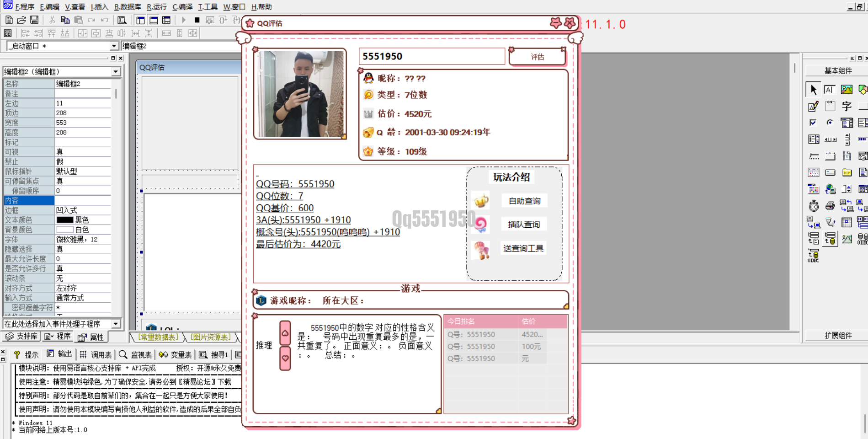The image size is (868, 439).
Task: Open the [常量数据表] tab
Action: [x=159, y=337]
